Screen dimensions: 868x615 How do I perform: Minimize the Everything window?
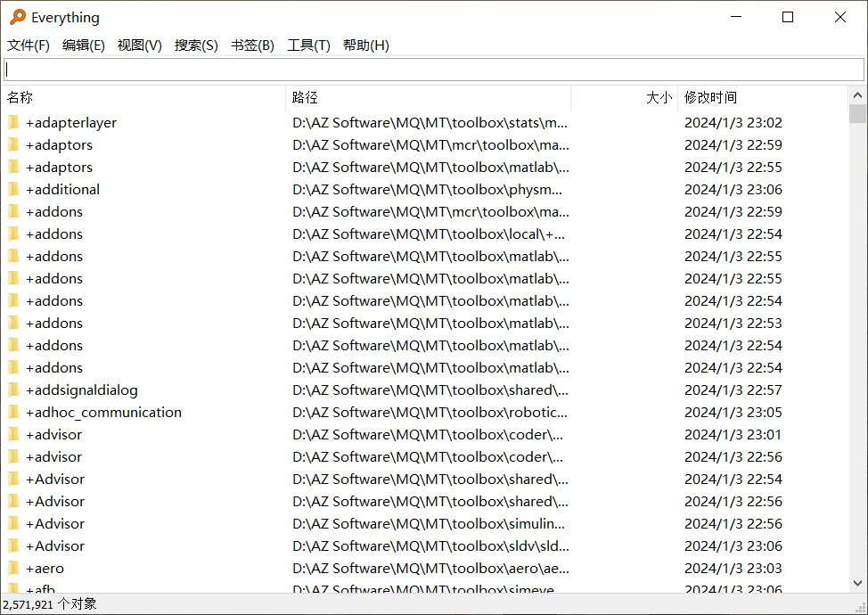pyautogui.click(x=736, y=17)
